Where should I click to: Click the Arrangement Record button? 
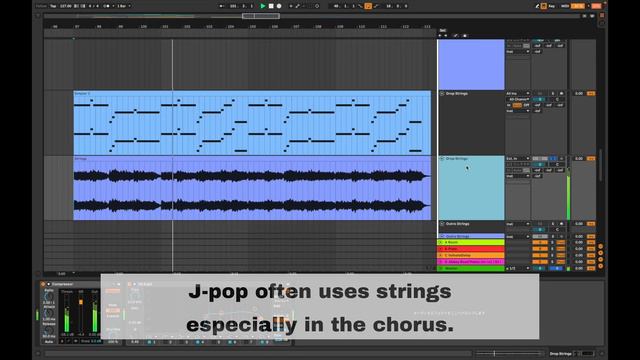279,6
